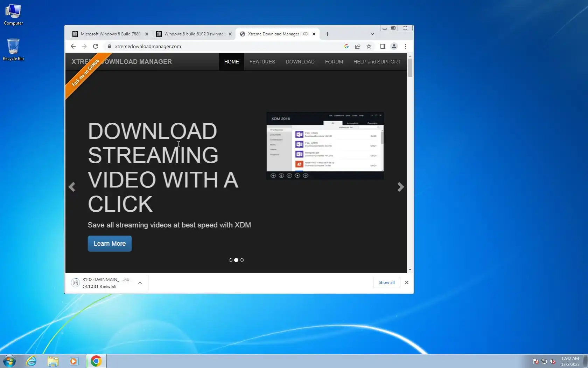The height and width of the screenshot is (368, 588).
Task: Click the XDM 2016 screenshot thumbnail
Action: [x=325, y=146]
